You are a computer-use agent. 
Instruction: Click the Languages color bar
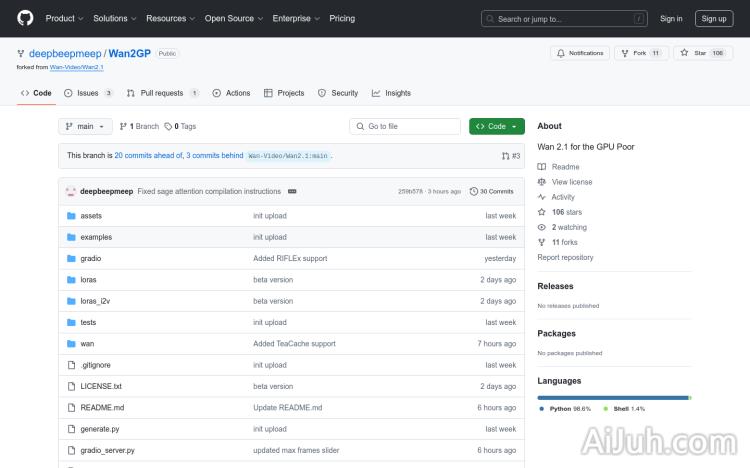613,397
